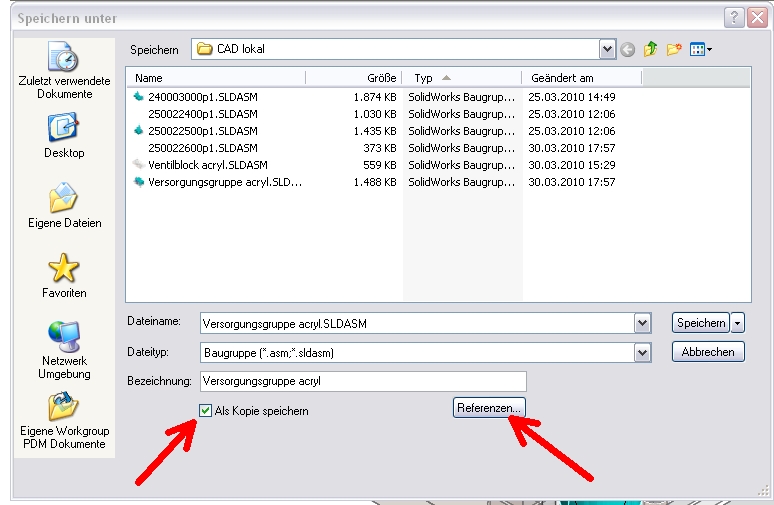Sort files by Typ column header

(x=462, y=78)
